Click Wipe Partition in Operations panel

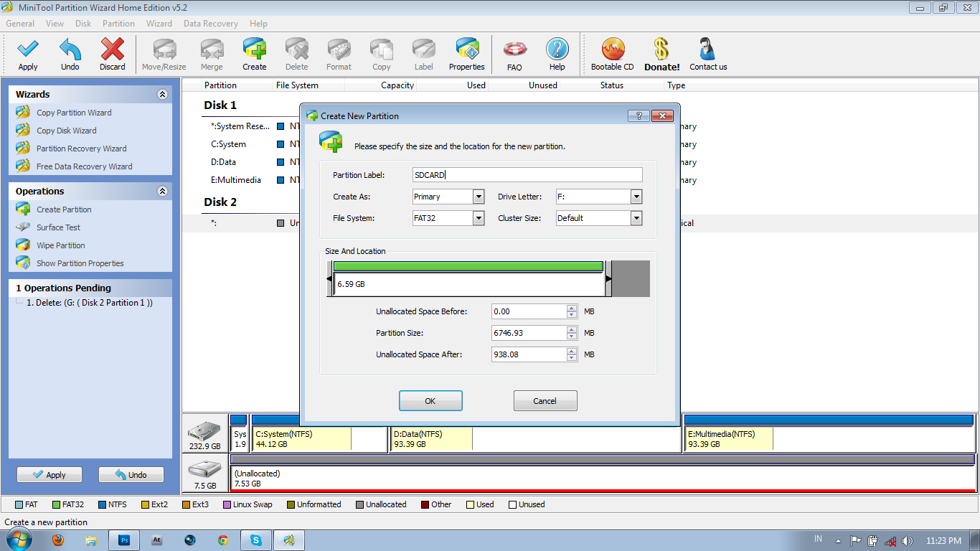pos(60,245)
